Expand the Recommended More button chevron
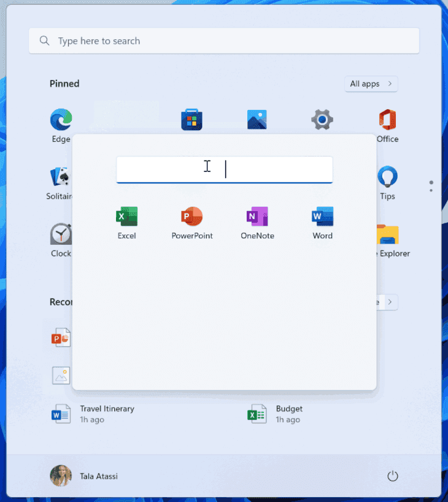 click(390, 302)
